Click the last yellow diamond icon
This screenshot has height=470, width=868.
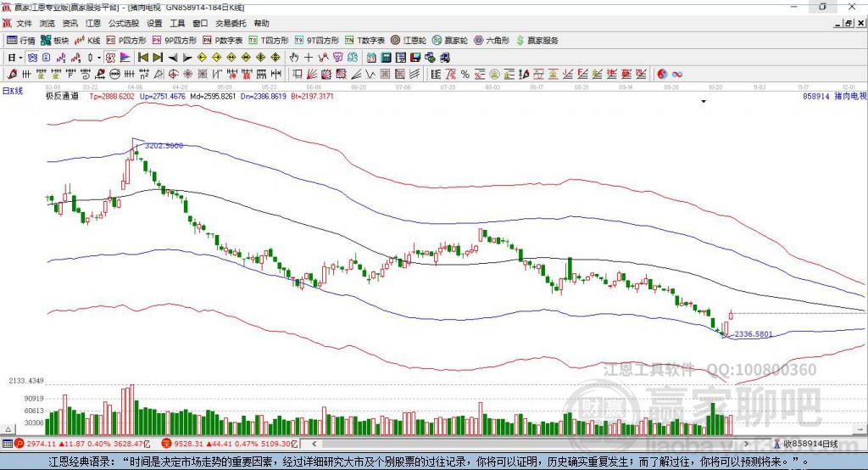point(275,58)
